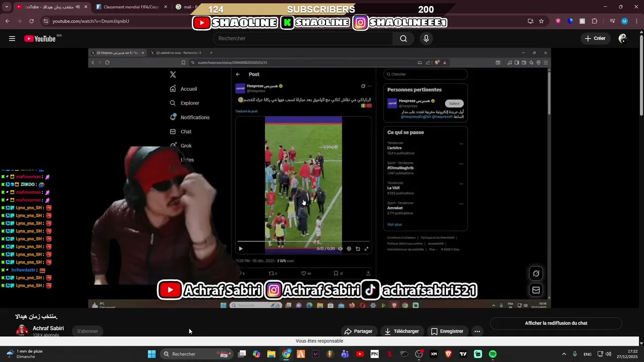Launch Copilot from the taskbar
The width and height of the screenshot is (644, 362).
[257, 354]
